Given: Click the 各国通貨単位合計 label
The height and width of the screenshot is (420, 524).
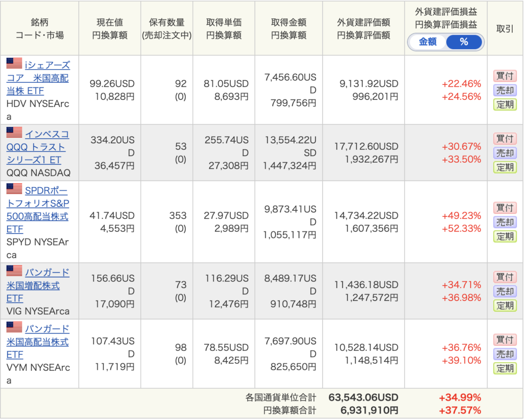Looking at the screenshot, I should 281,397.
